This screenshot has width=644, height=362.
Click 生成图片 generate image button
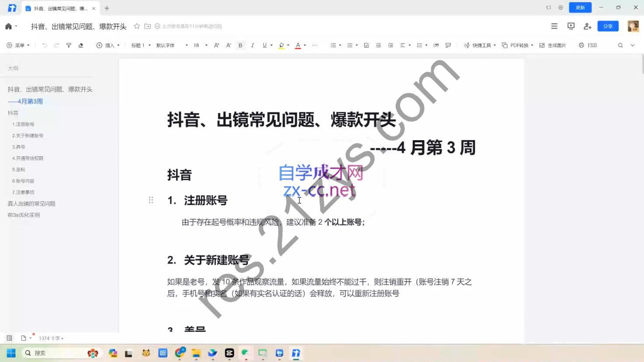(x=553, y=45)
